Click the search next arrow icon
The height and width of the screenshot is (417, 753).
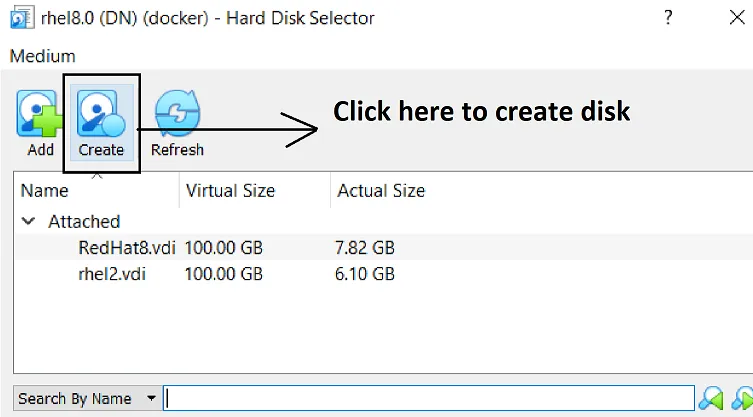click(x=742, y=398)
